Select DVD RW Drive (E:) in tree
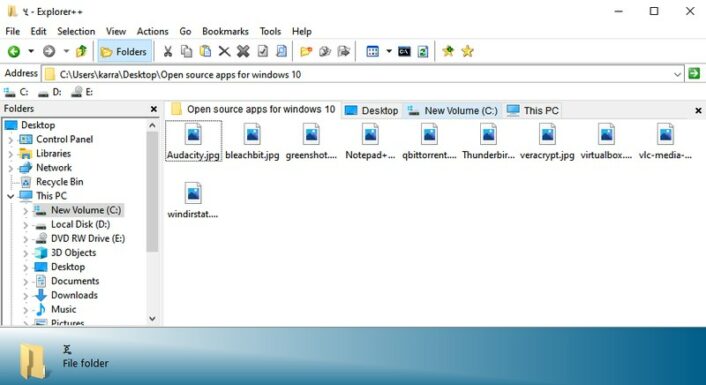Image resolution: width=706 pixels, height=385 pixels. click(88, 239)
